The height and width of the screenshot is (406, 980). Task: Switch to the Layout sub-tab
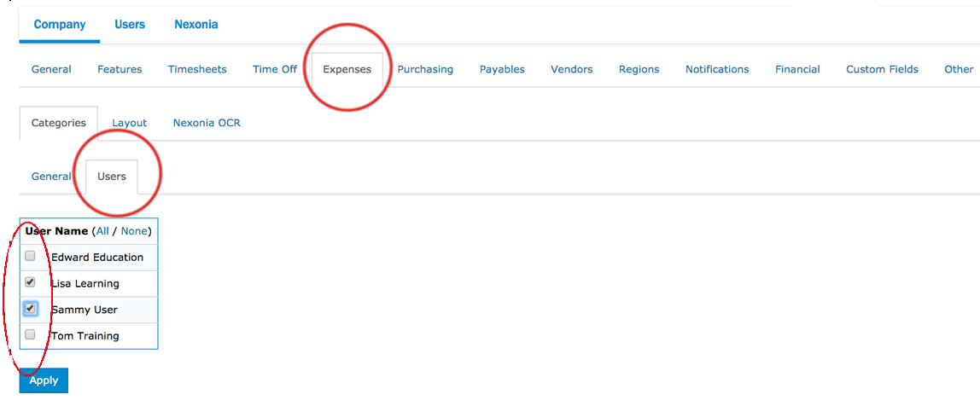[130, 123]
